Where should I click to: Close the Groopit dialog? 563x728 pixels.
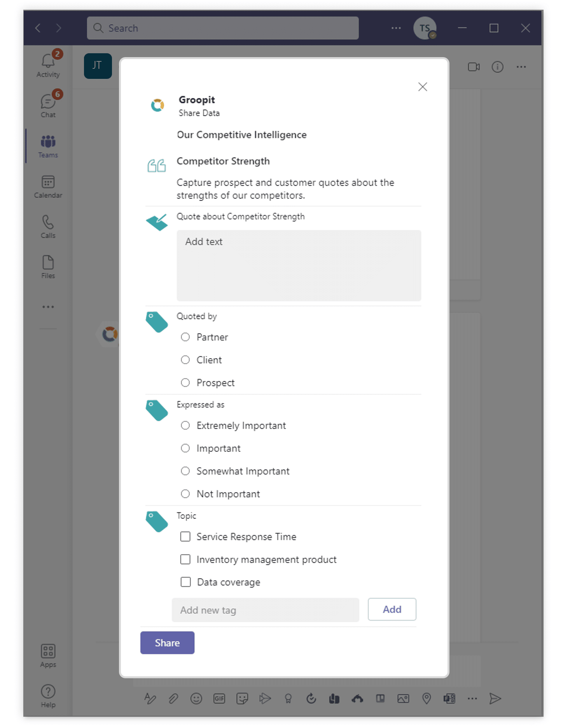tap(423, 87)
